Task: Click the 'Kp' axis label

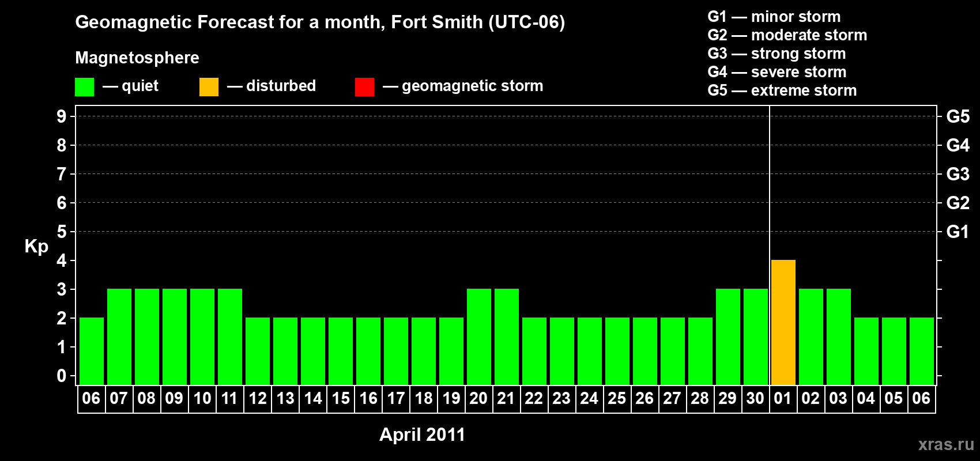Action: click(36, 247)
